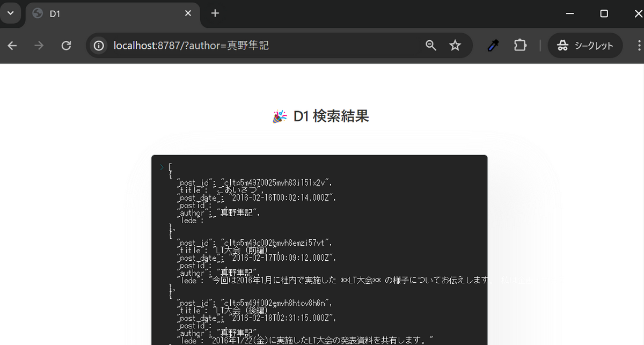
Task: Open the Chrome three-dot menu
Action: click(x=638, y=46)
